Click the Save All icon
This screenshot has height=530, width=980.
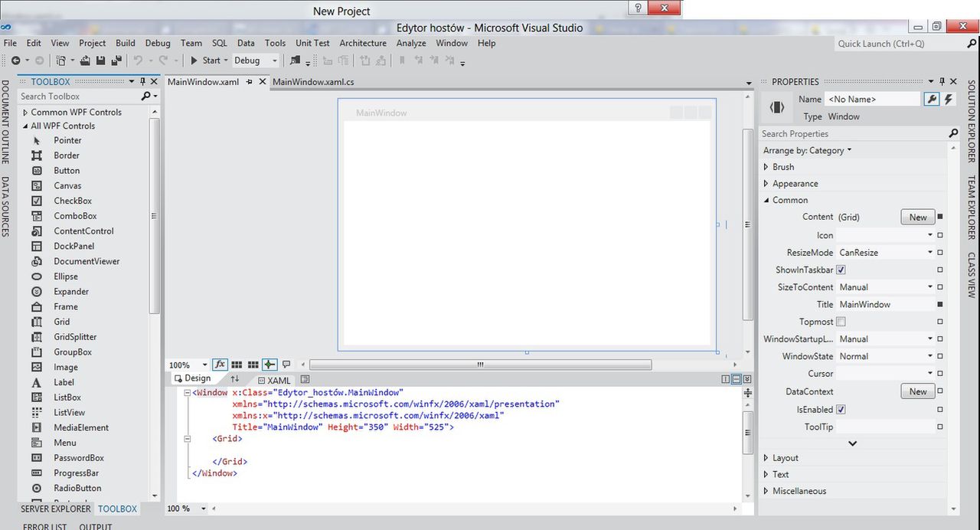pos(116,61)
